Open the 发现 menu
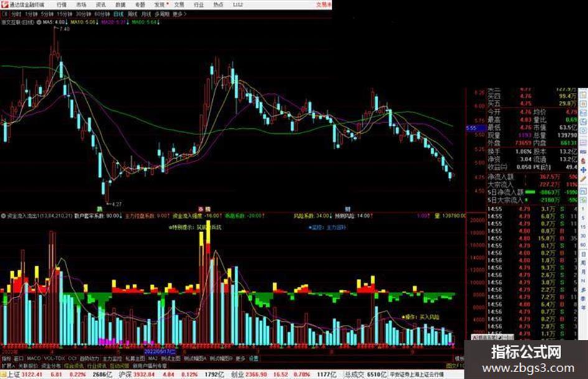The width and height of the screenshot is (588, 379). coord(160,4)
